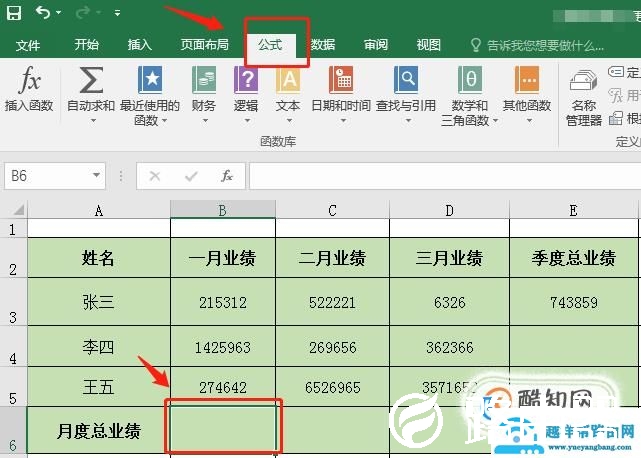The width and height of the screenshot is (641, 458).
Task: Click cell containing 6526965
Action: click(332, 386)
